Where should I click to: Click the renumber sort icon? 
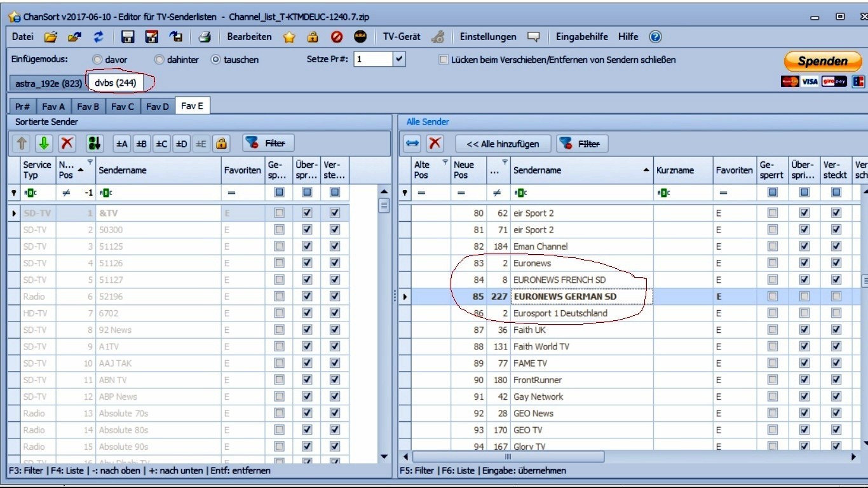pyautogui.click(x=95, y=144)
